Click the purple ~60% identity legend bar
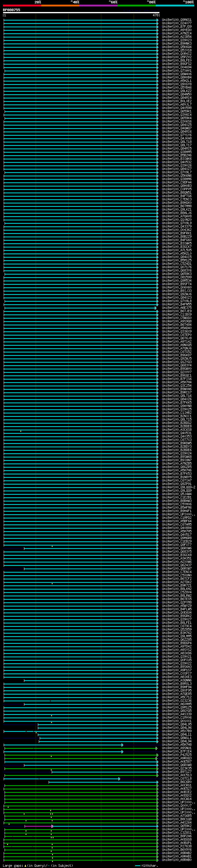Screen dimensions: 197x868 click(99, 6)
